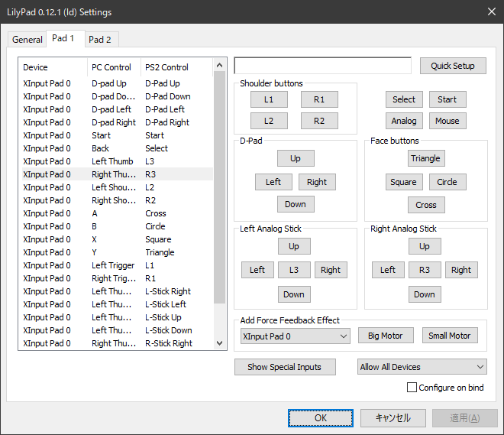The image size is (504, 435).
Task: Click the Select button
Action: (404, 99)
